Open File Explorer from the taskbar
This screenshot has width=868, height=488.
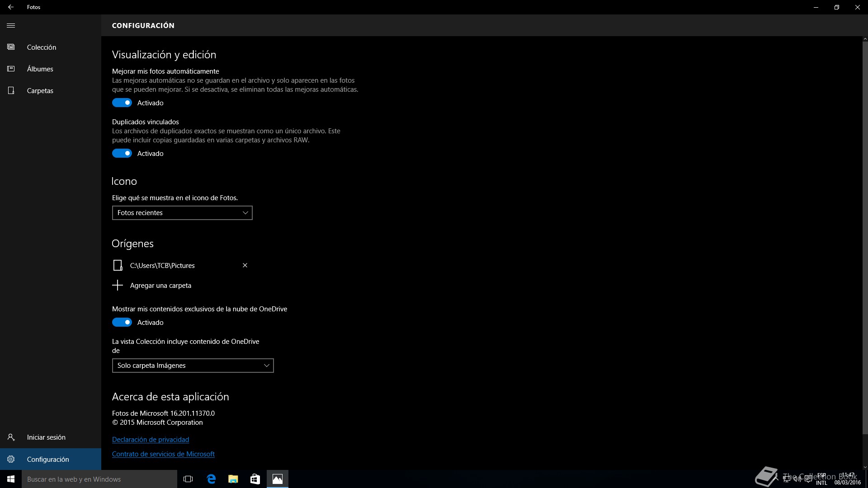pyautogui.click(x=233, y=479)
